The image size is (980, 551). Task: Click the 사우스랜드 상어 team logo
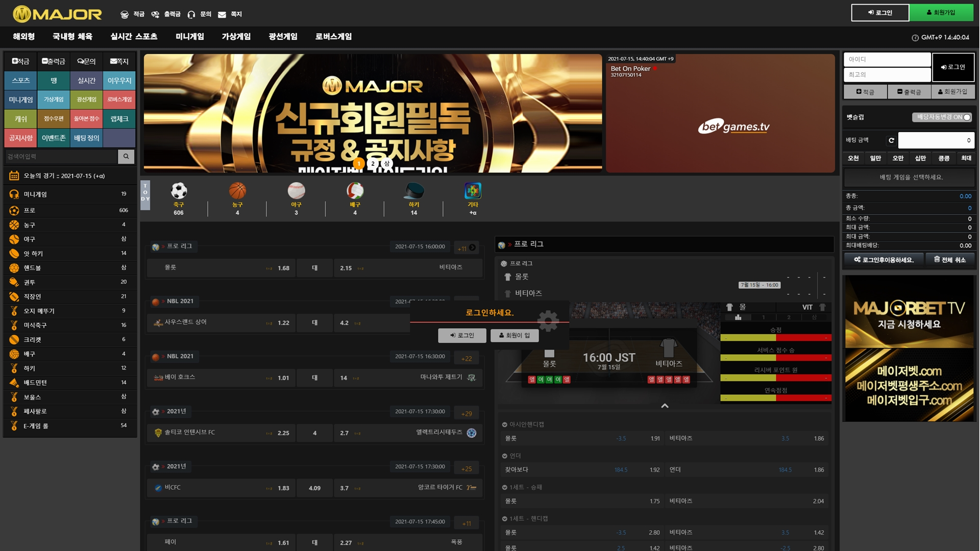[158, 322]
